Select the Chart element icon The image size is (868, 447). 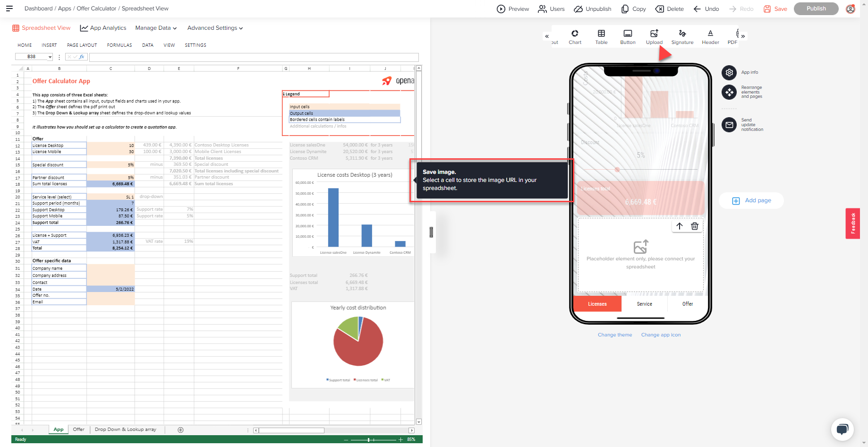click(x=575, y=34)
